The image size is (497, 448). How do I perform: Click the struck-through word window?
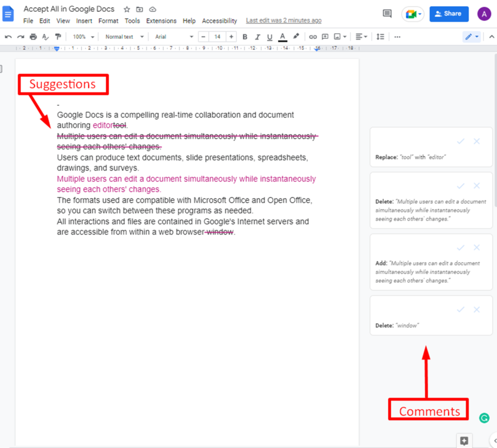coord(220,232)
